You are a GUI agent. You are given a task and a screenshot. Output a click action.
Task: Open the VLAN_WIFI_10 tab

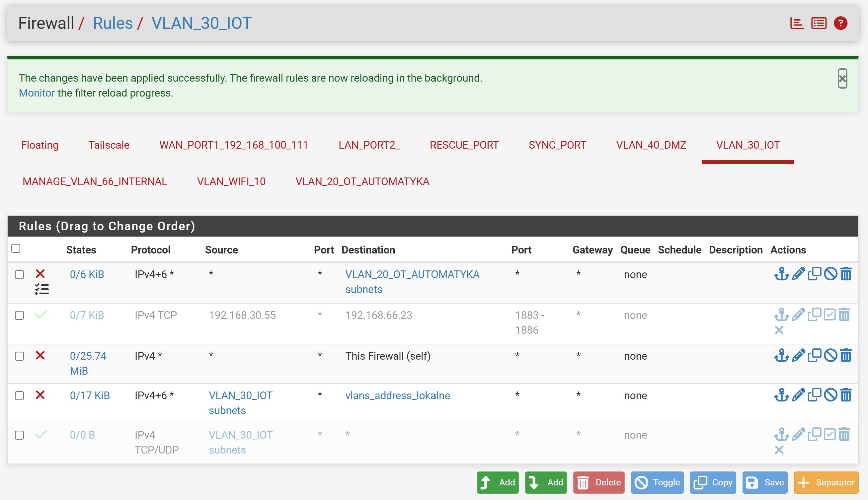coord(231,181)
